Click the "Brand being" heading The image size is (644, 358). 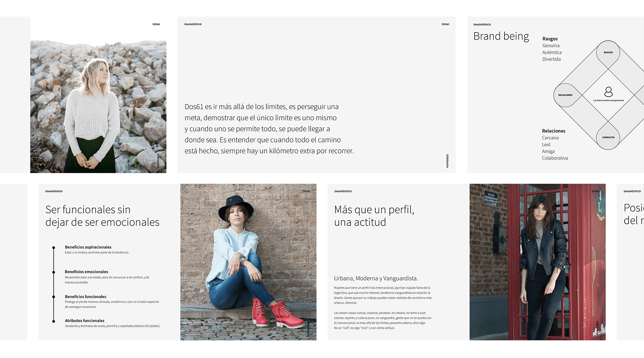[x=501, y=36]
